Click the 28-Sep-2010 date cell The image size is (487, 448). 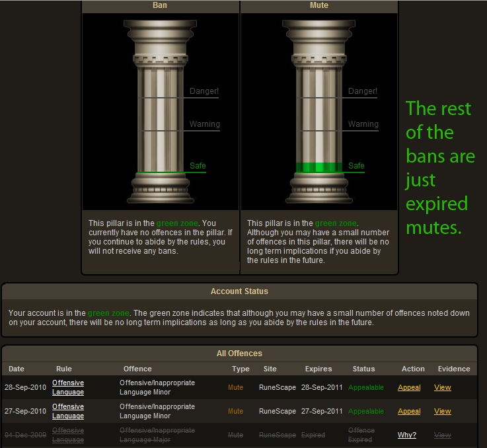25,387
